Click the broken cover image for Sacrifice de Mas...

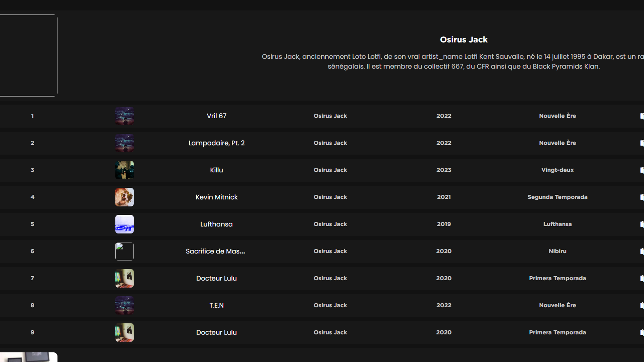pos(124,251)
